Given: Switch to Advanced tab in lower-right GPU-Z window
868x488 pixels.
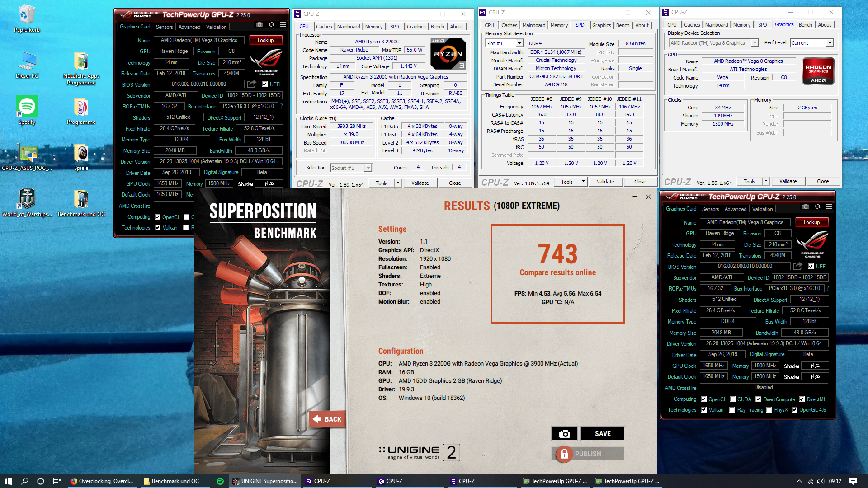Looking at the screenshot, I should [x=736, y=209].
